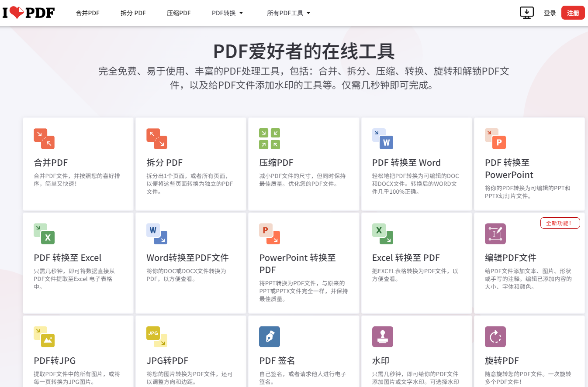Screen dimensions: 588x387
Task: Click the description '减小PDF文件的尺寸'
Action: [302, 180]
